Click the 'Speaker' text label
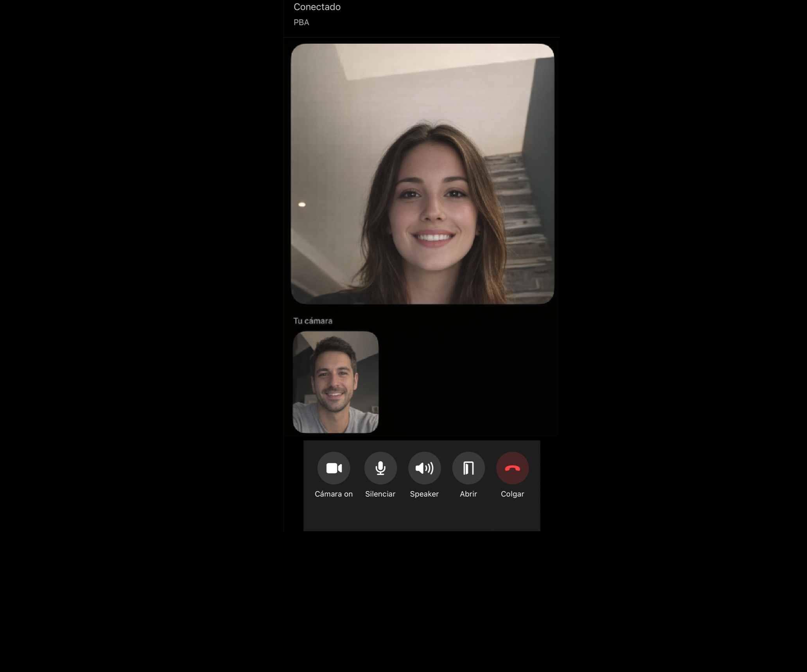 point(424,494)
